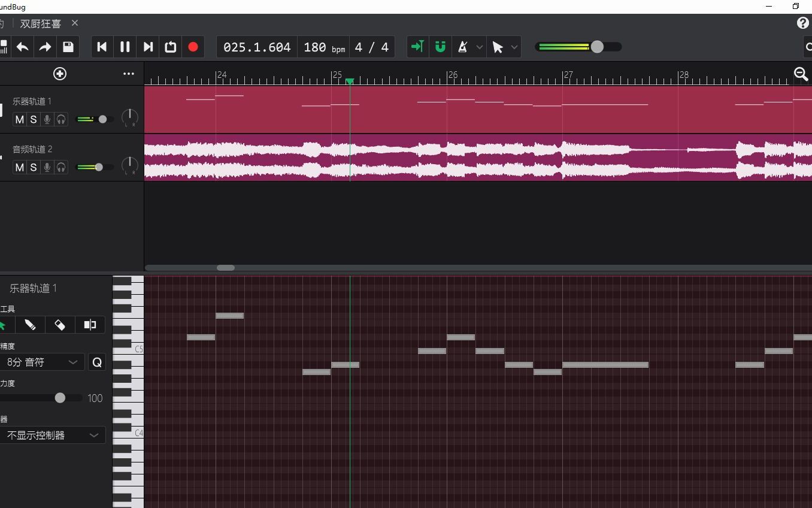Viewport: 812px width, 508px height.
Task: Close the 双厨狂喜 tab
Action: [x=75, y=23]
